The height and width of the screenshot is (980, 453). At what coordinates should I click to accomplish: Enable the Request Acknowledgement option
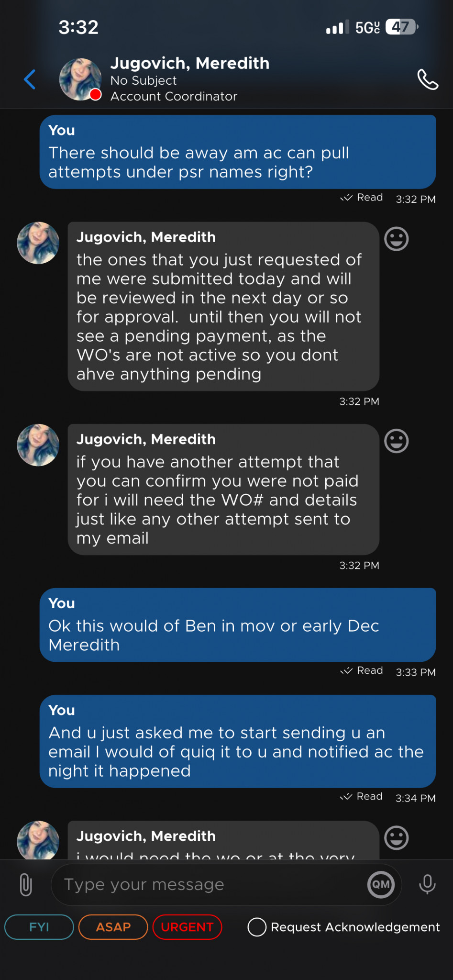point(257,927)
